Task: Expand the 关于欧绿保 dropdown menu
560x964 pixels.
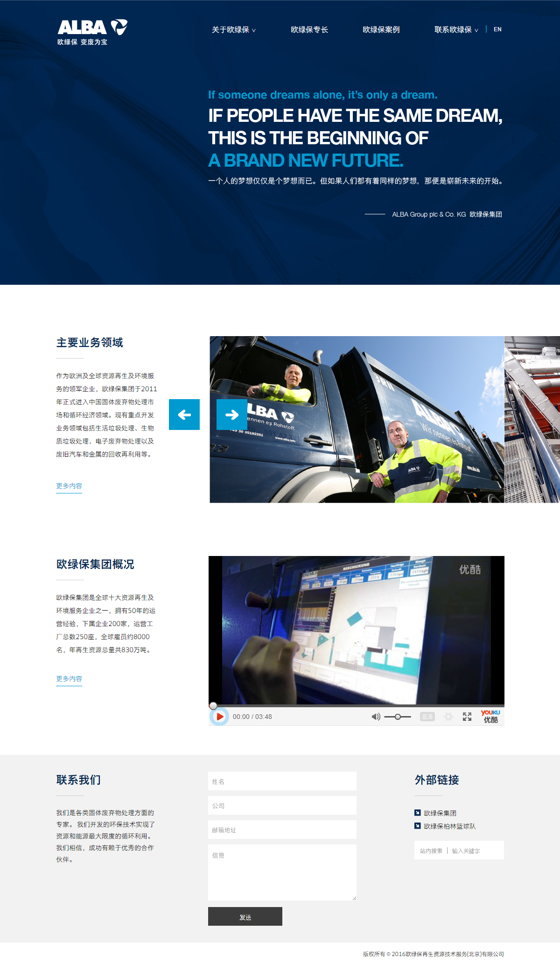Action: coord(233,30)
